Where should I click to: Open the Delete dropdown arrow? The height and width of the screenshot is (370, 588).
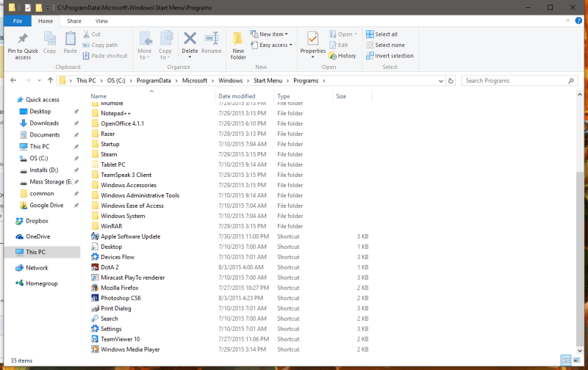pyautogui.click(x=190, y=57)
